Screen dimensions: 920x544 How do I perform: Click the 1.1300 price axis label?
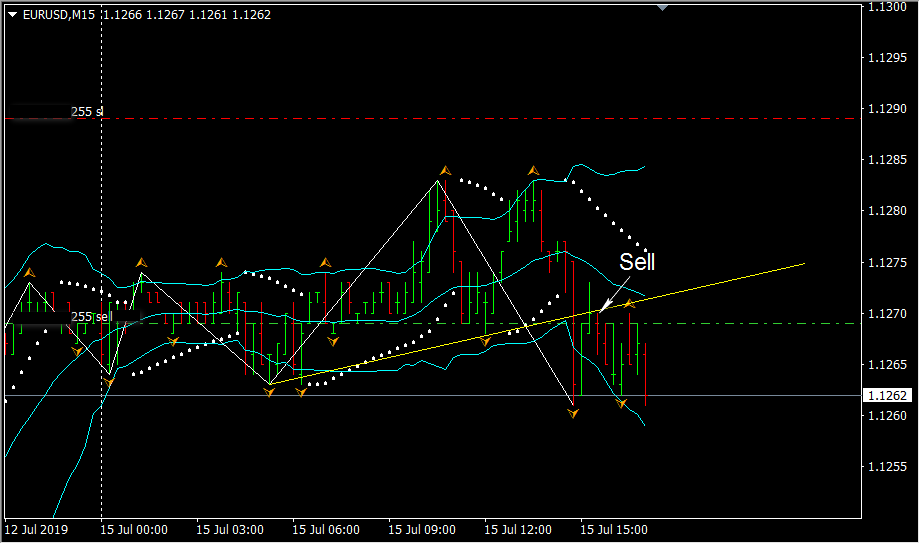pos(887,7)
